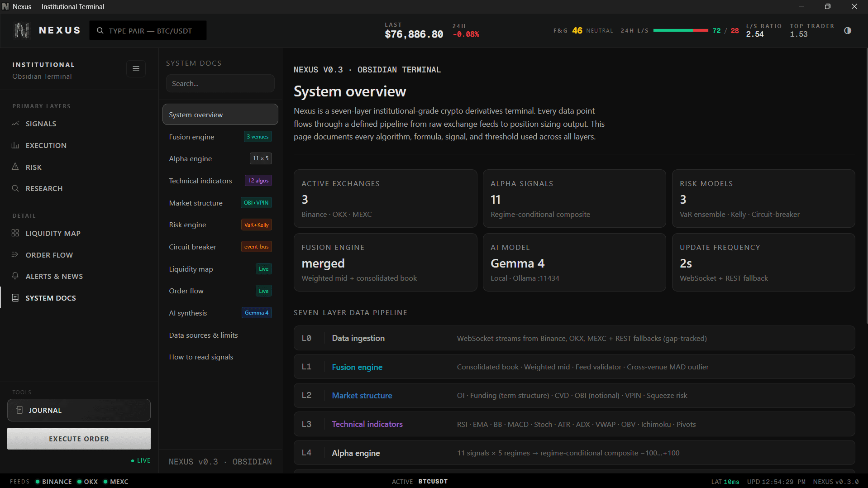Open AI synthesis docs page
Image resolution: width=868 pixels, height=488 pixels.
(x=220, y=313)
